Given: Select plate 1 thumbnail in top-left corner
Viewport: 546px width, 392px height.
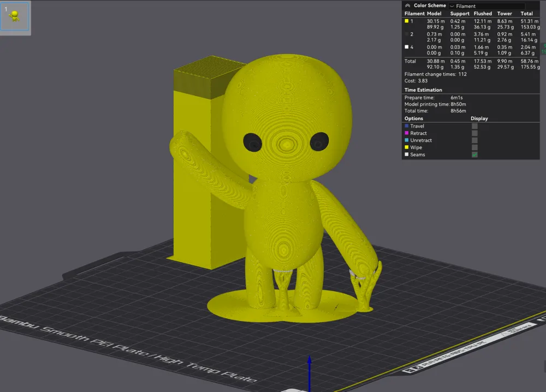Looking at the screenshot, I should coord(15,17).
